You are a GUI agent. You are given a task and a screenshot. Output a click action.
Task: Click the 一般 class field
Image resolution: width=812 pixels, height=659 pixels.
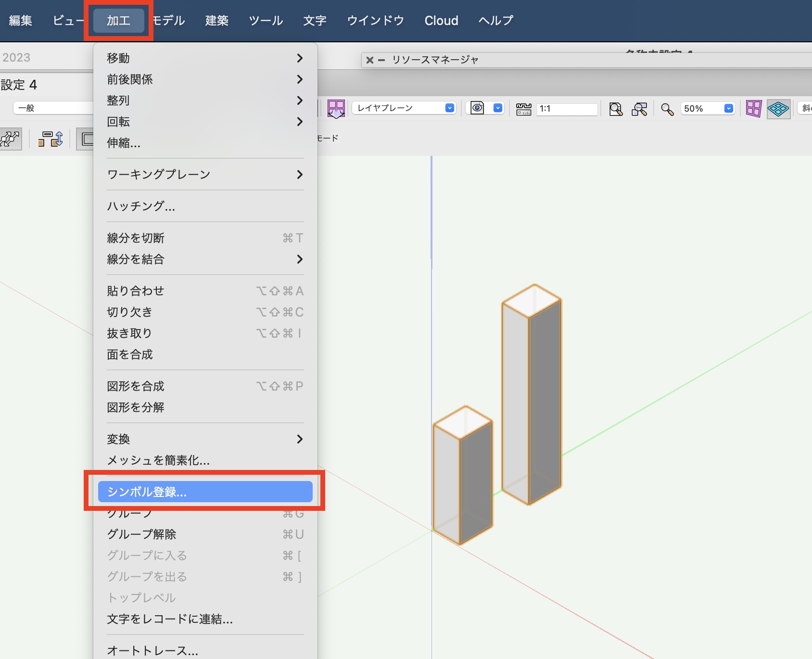click(53, 108)
